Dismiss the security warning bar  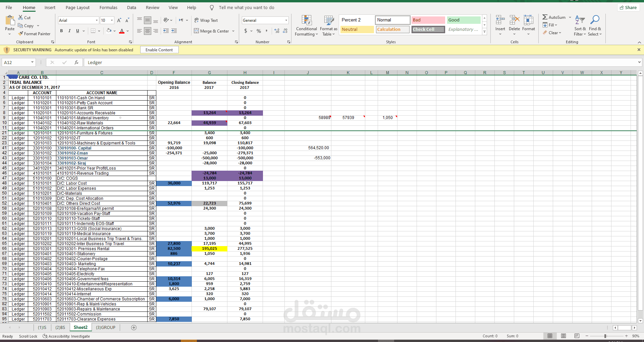pyautogui.click(x=639, y=50)
